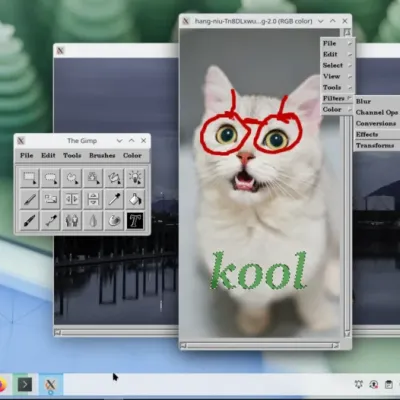Select the crop tool
This screenshot has height=400, width=400.
coord(51,199)
